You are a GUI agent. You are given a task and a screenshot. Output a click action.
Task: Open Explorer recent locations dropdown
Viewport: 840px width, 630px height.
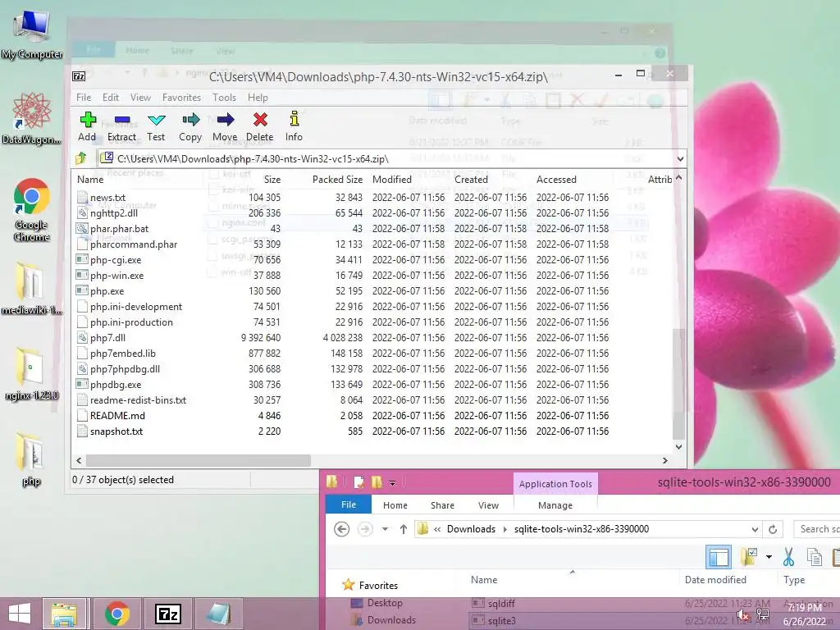(x=385, y=529)
